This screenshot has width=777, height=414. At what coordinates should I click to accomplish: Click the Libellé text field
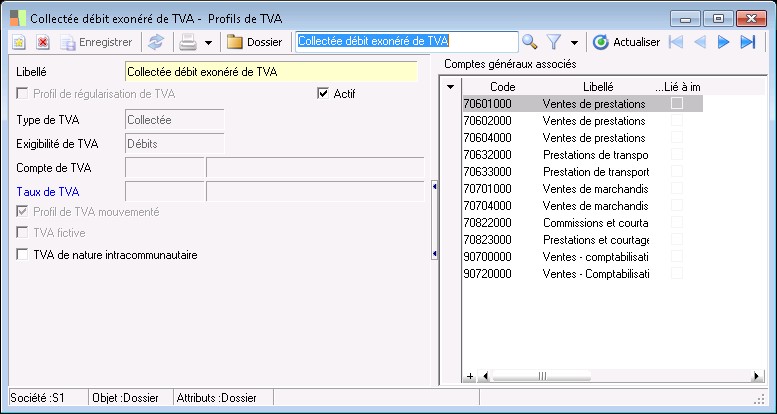(272, 72)
